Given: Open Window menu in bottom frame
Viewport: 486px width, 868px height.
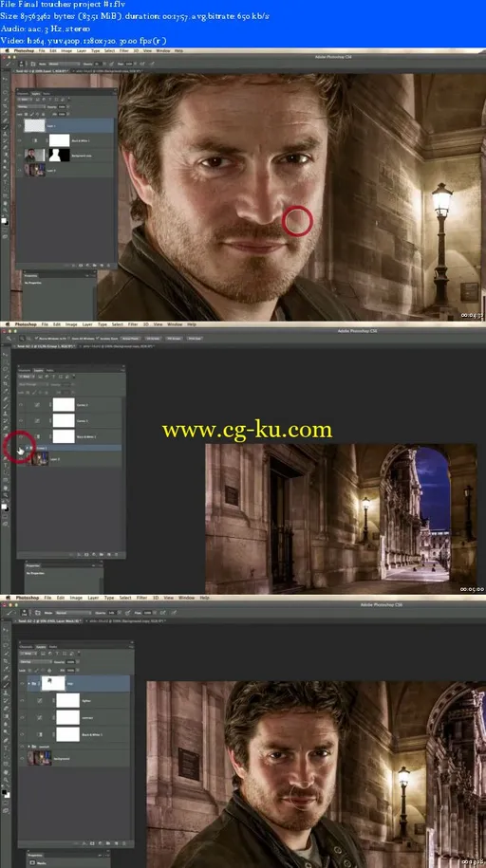Looking at the screenshot, I should pyautogui.click(x=187, y=598).
